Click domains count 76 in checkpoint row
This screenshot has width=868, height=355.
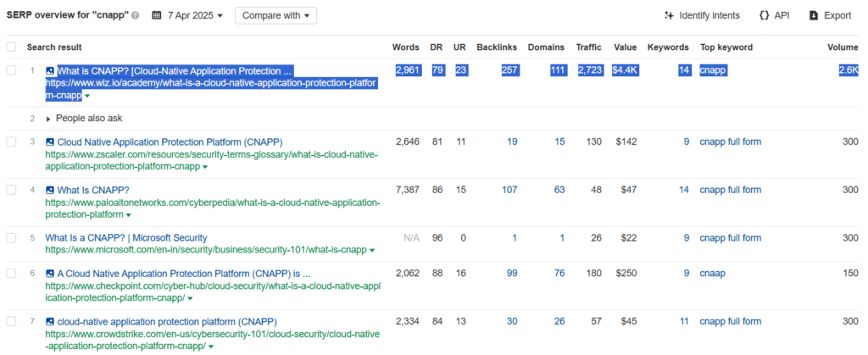(x=559, y=274)
